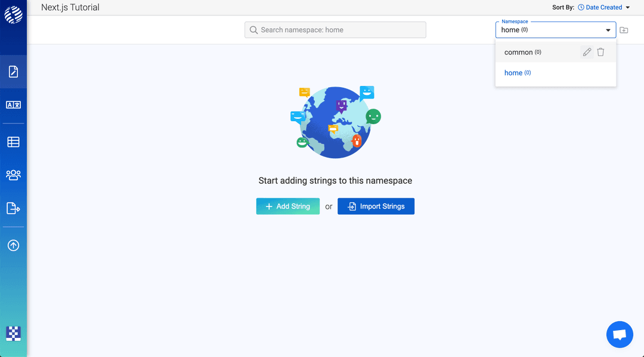Open the strings table view from the sidebar
Image resolution: width=644 pixels, height=357 pixels.
pyautogui.click(x=13, y=141)
